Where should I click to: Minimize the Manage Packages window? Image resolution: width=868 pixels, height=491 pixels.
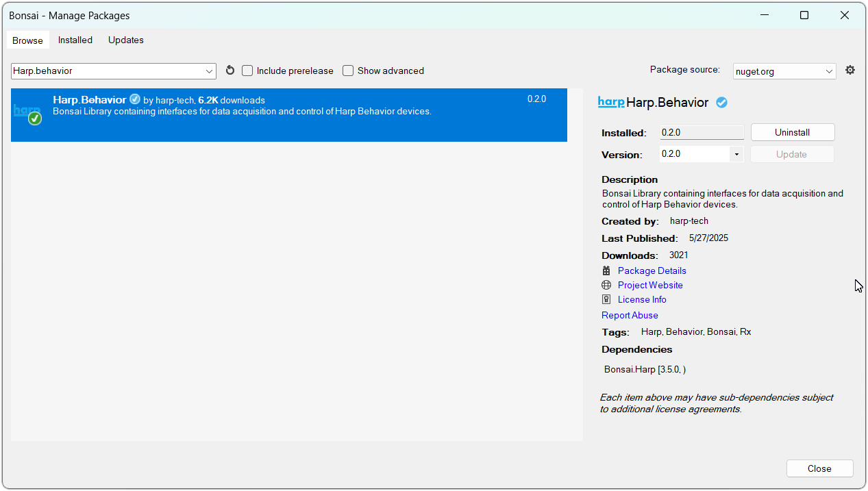[x=764, y=15]
